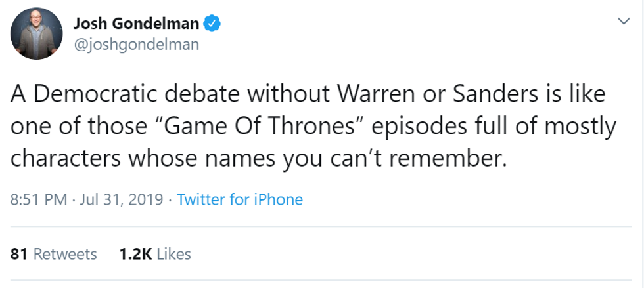View the 1.2K Likes list

click(x=155, y=253)
